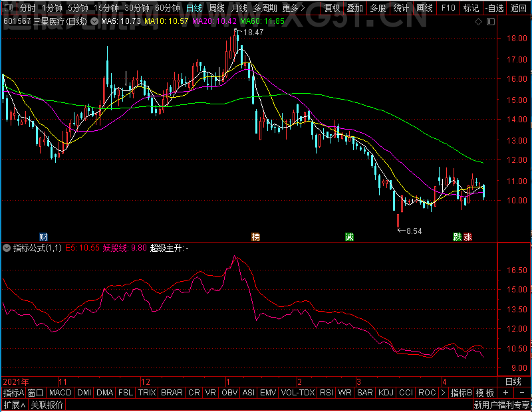Click the 标记 mark button
The width and height of the screenshot is (532, 412).
click(471, 8)
